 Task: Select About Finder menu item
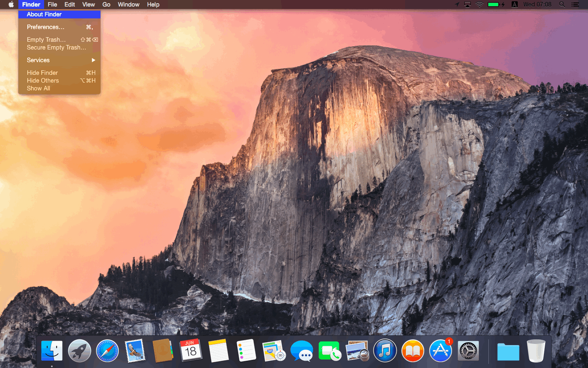(60, 14)
